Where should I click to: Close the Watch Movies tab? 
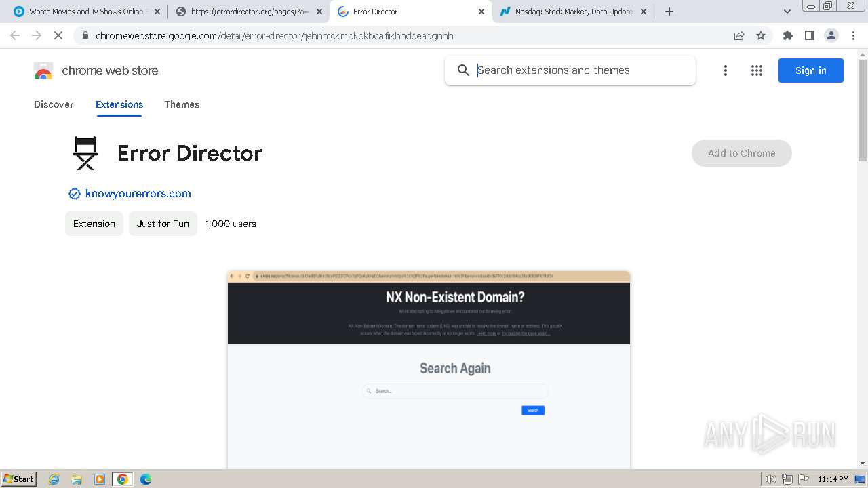tap(157, 12)
